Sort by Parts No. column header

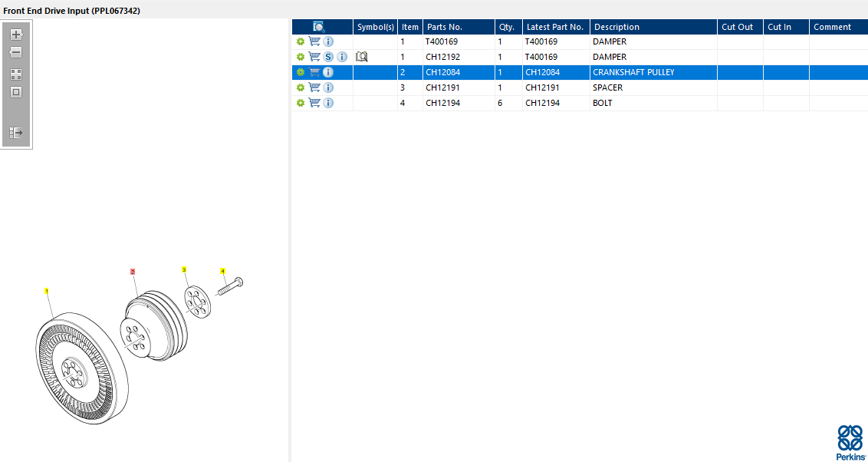pos(459,27)
